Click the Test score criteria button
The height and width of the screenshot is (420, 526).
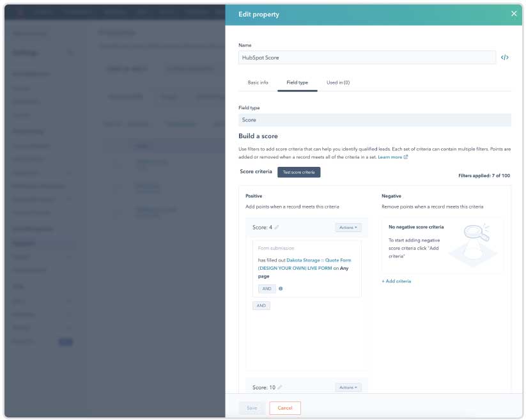tap(298, 171)
